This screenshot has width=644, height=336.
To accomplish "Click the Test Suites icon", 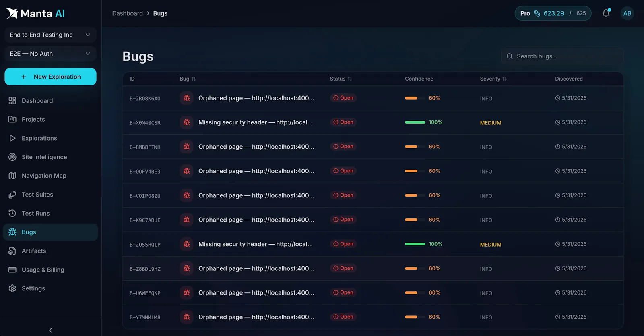I will [x=12, y=195].
